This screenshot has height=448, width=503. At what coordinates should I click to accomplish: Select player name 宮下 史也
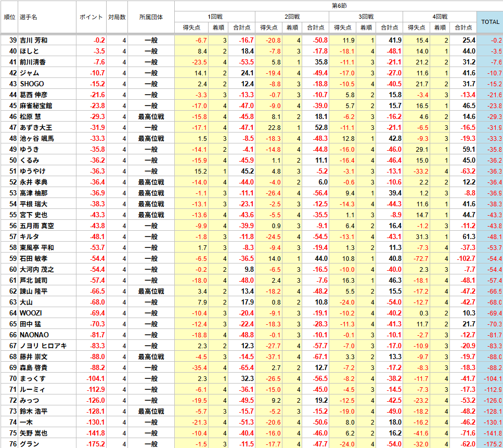pos(34,215)
